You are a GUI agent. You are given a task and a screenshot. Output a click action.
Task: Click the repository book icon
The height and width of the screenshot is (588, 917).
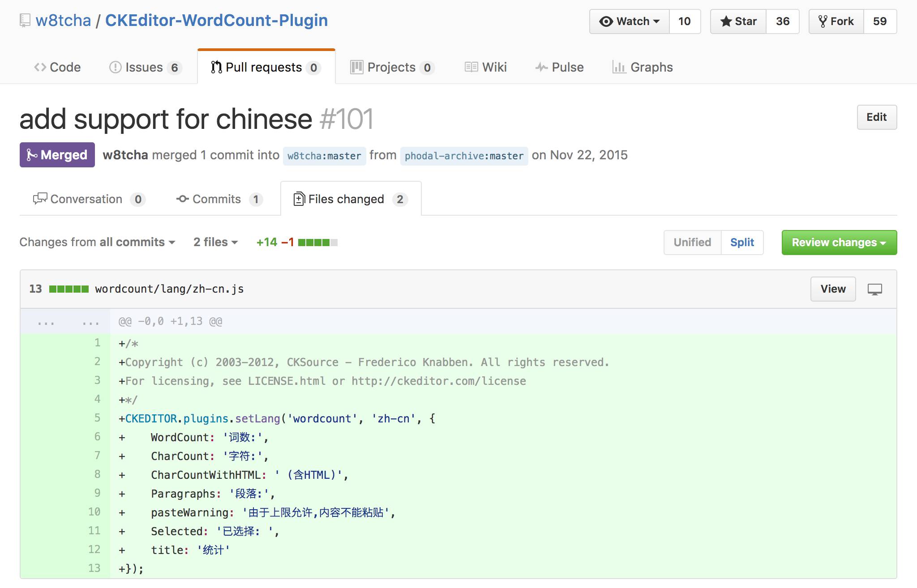tap(25, 21)
